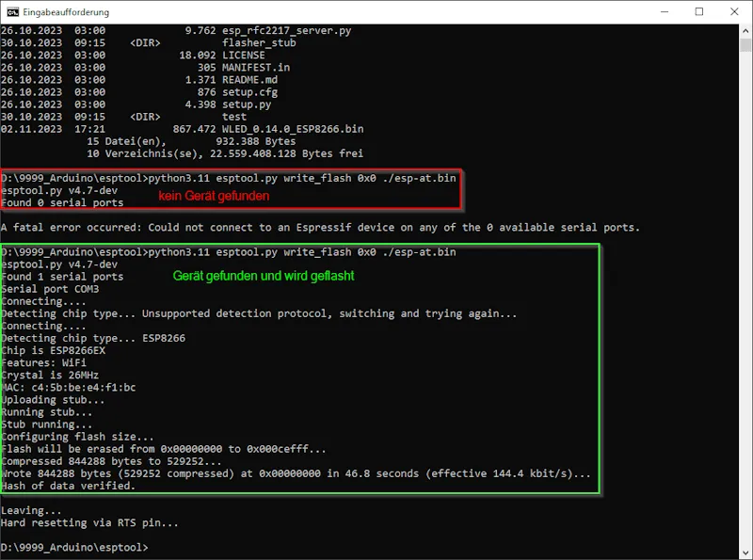The height and width of the screenshot is (560, 753).
Task: Maximize the Eingabeaufforderung window
Action: [x=698, y=12]
